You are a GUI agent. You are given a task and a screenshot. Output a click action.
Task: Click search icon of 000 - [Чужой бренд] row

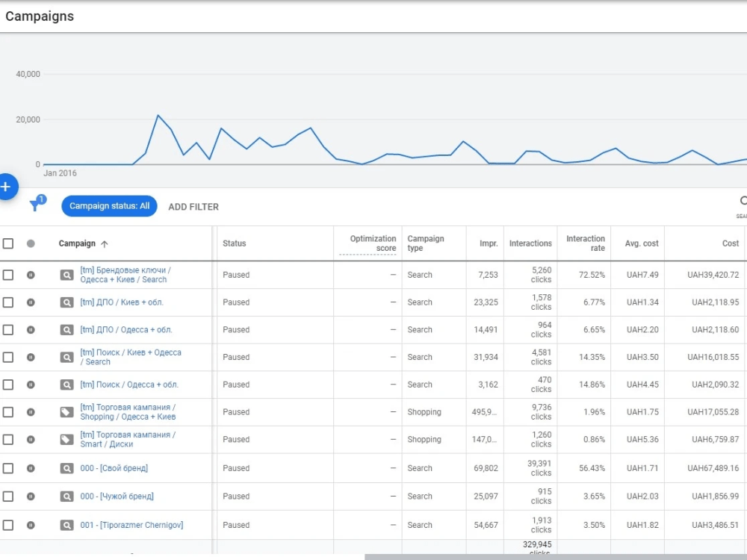pos(66,497)
